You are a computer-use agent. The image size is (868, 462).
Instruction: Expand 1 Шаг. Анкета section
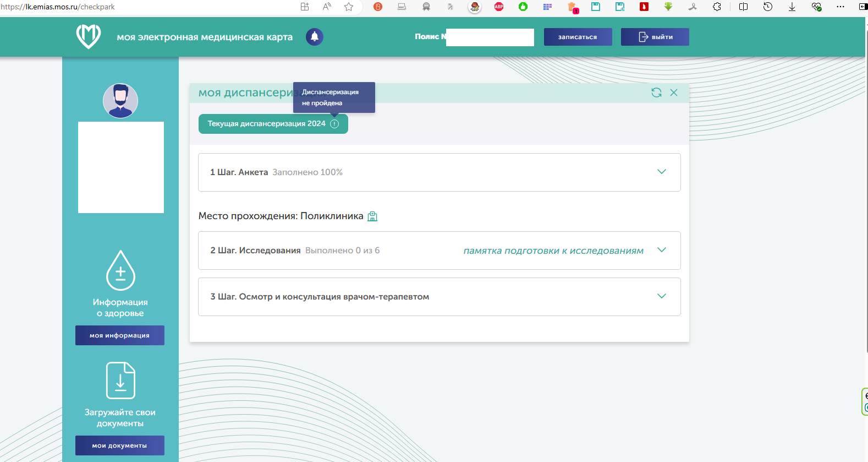(662, 172)
